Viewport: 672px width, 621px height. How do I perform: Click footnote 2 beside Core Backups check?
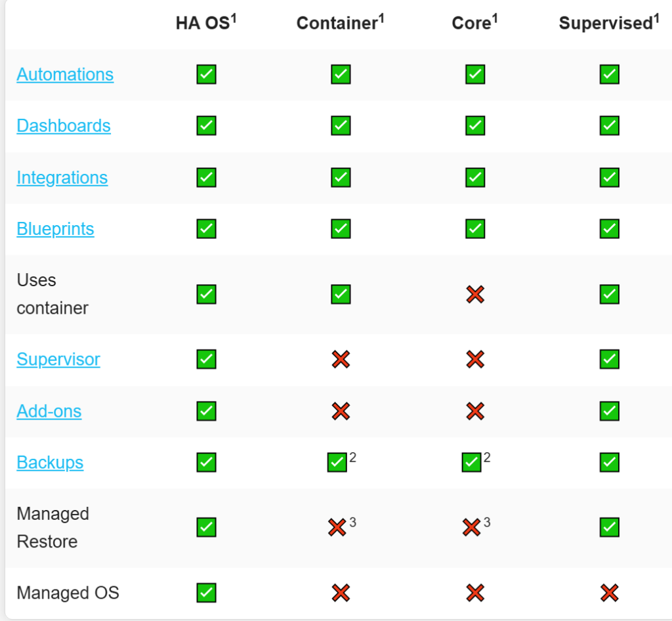(487, 458)
